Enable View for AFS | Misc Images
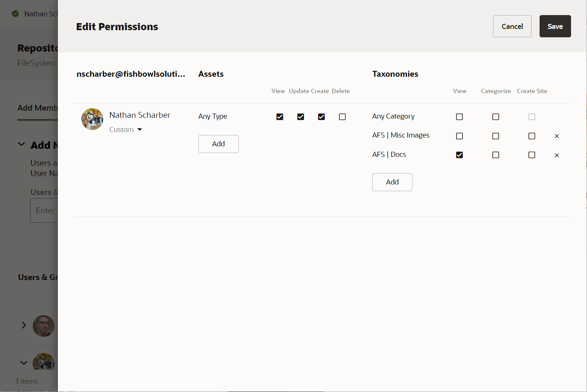The width and height of the screenshot is (587, 392). coord(459,136)
